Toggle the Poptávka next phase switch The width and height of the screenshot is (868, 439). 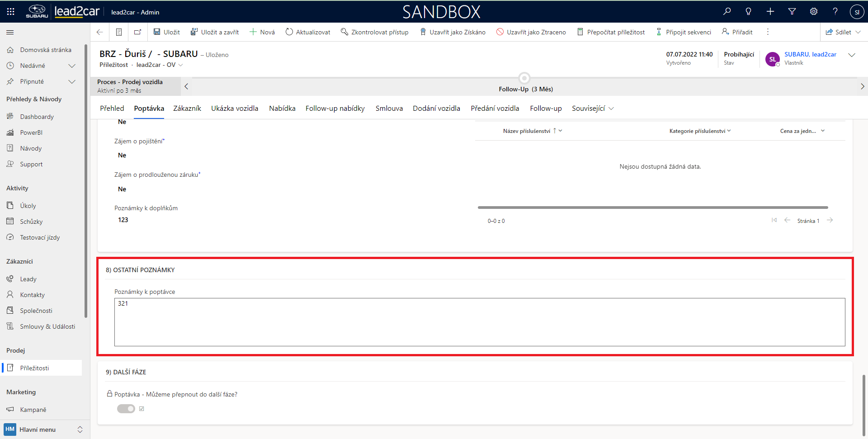[x=126, y=409]
